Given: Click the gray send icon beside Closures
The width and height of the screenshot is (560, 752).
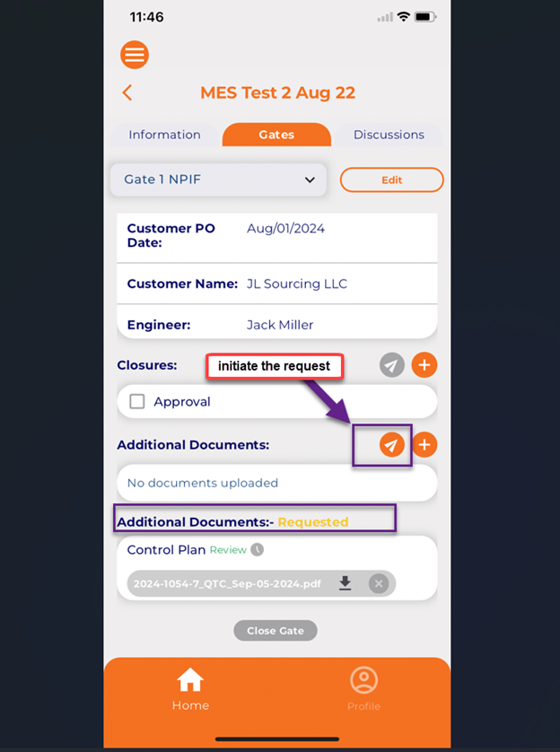Looking at the screenshot, I should coord(391,365).
